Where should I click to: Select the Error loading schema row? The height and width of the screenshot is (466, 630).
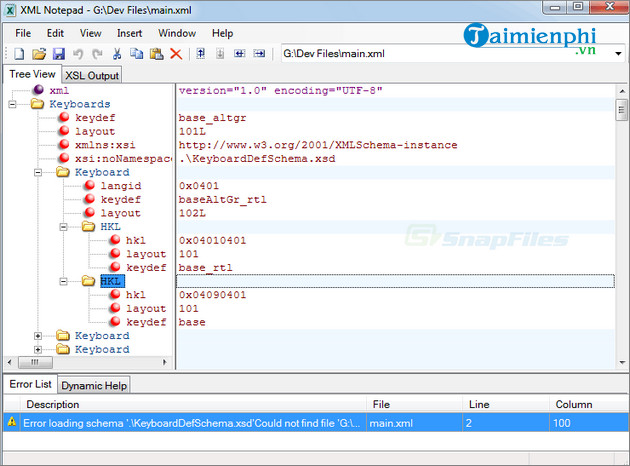[316, 423]
